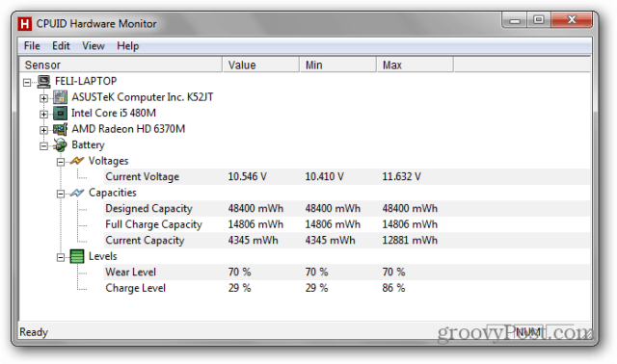Click the Charge Level value 29 %

point(239,288)
